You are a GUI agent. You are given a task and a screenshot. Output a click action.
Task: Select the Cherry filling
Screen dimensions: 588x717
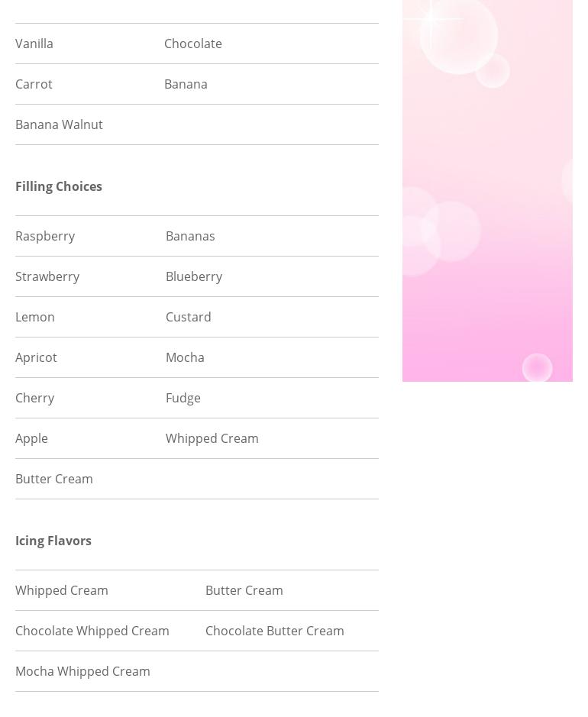[35, 398]
